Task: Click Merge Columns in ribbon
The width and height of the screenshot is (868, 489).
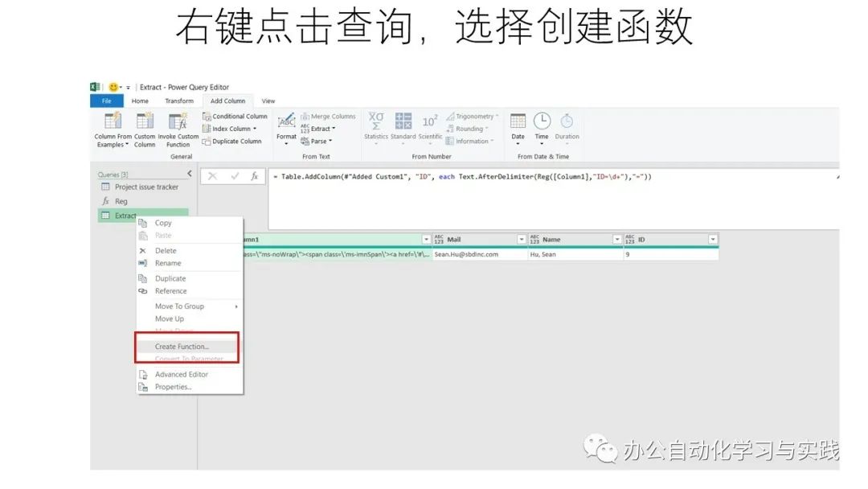Action: point(328,117)
